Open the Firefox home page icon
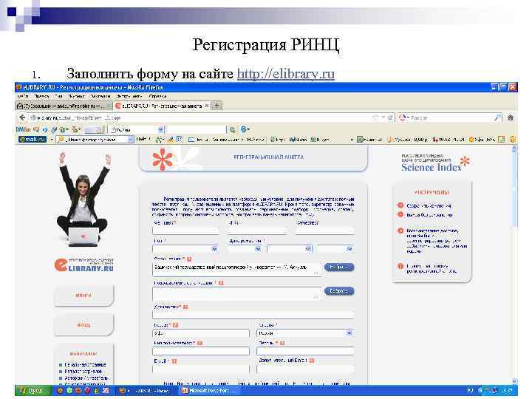532x399 pixels. [x=511, y=117]
